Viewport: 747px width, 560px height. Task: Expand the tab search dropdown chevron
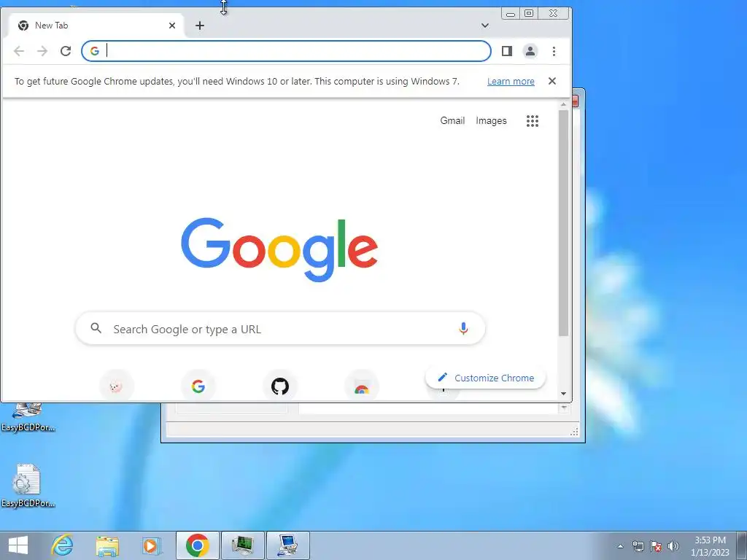pos(485,26)
